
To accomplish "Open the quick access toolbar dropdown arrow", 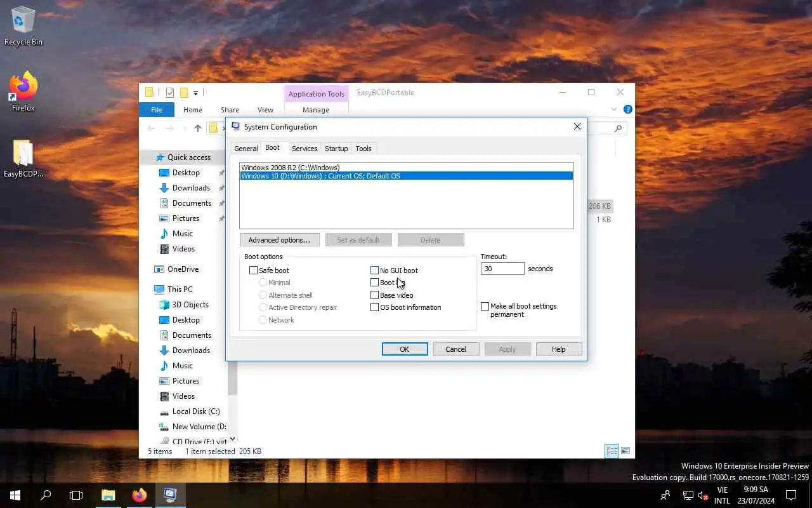I will [x=195, y=93].
